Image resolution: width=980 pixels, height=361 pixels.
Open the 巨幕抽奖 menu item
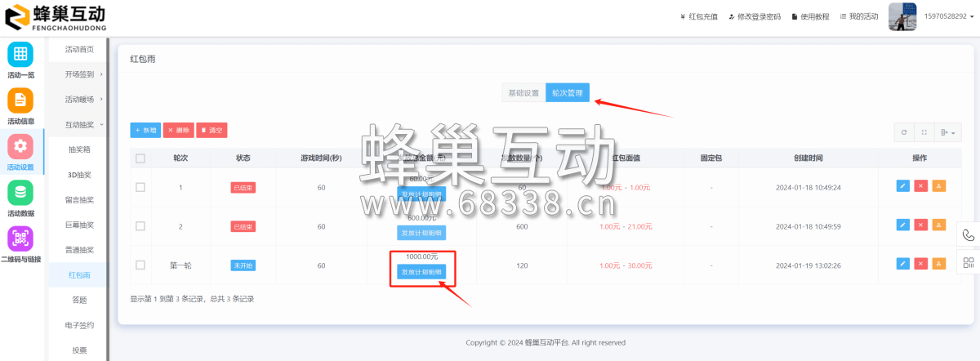tap(79, 225)
